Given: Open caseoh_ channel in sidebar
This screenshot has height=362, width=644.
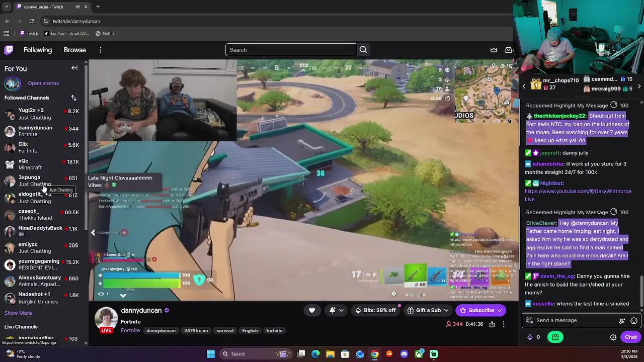Looking at the screenshot, I should click(x=42, y=214).
